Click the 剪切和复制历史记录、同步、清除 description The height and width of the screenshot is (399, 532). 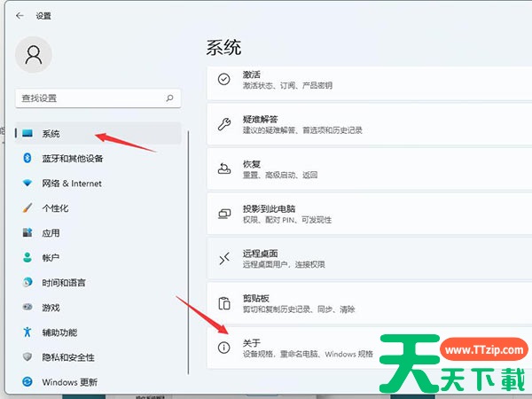[x=299, y=309]
